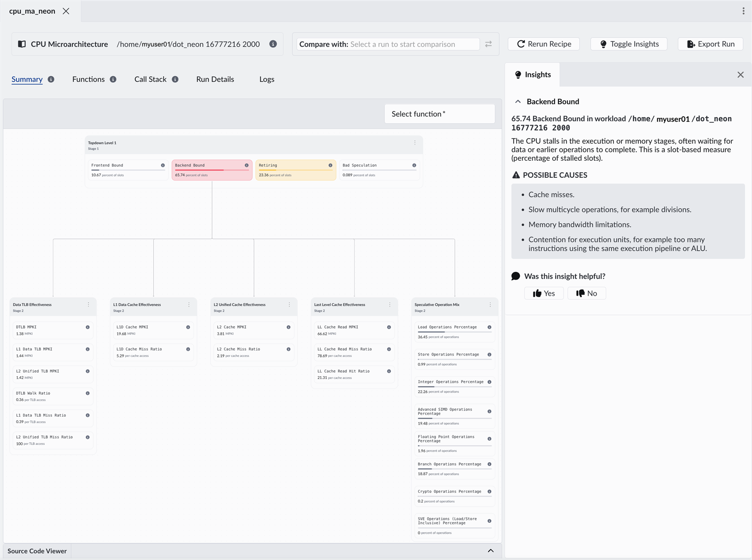Click the info icon for DTLB MPKI

click(x=87, y=327)
